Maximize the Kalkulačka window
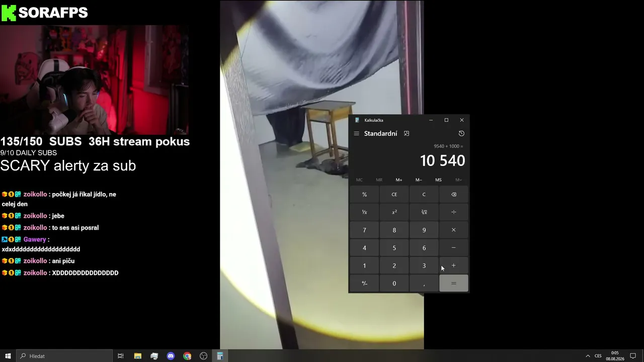 point(446,120)
